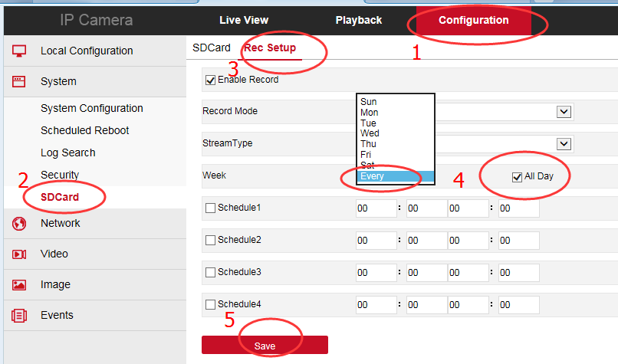Click the StreamType label
Screen dimensions: 618x364
coord(228,143)
